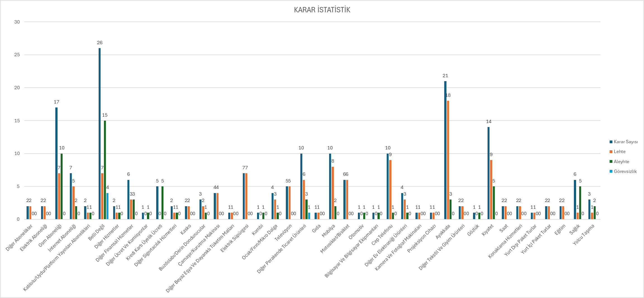Viewport: 644px width, 298px height.
Task: Select the Lehte legend entry
Action: (x=619, y=152)
